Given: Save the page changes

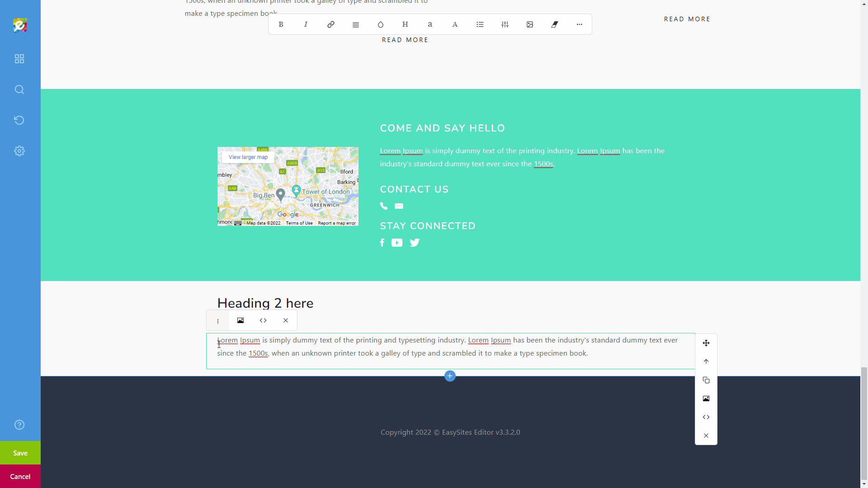Looking at the screenshot, I should (20, 453).
